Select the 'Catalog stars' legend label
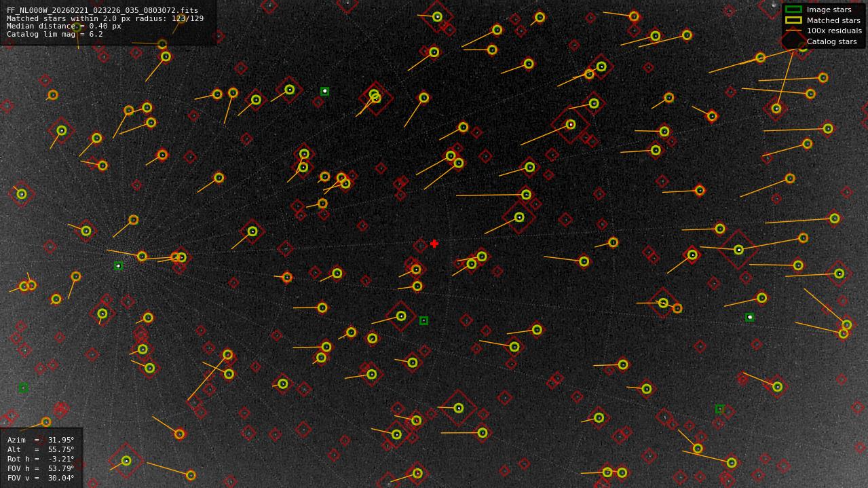 tap(831, 41)
